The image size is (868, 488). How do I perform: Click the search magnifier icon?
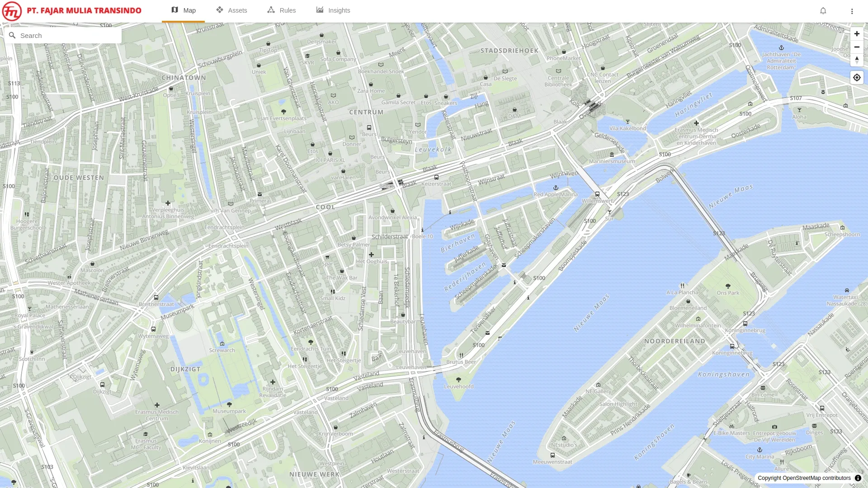[12, 36]
